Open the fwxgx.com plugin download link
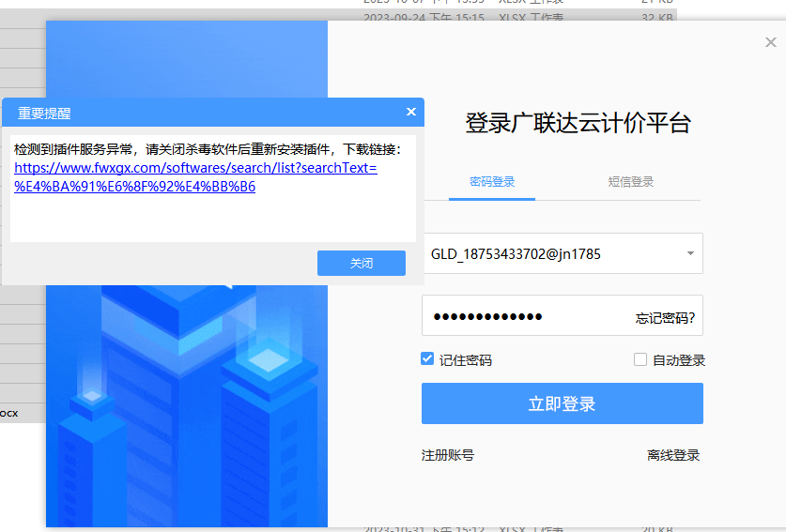This screenshot has width=786, height=532. [195, 176]
